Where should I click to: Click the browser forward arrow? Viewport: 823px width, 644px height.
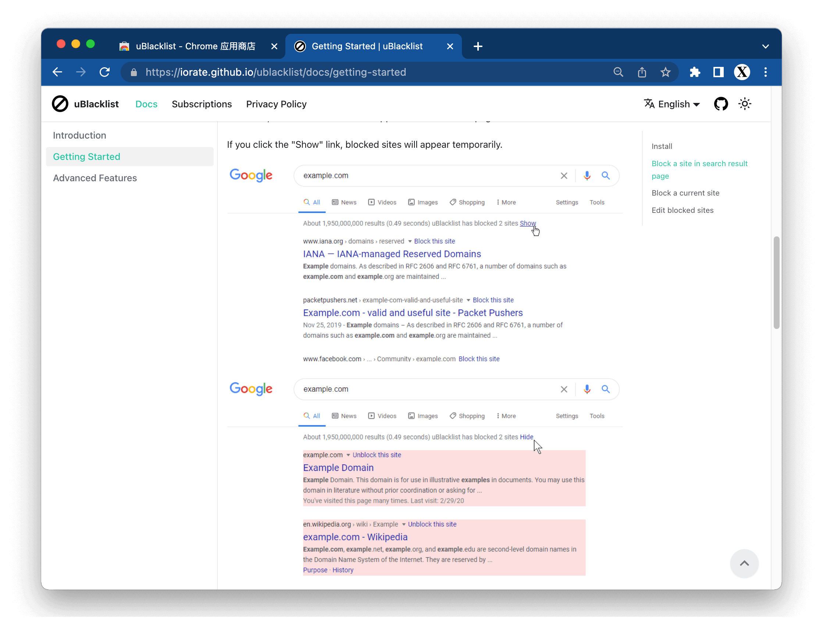[x=81, y=72]
